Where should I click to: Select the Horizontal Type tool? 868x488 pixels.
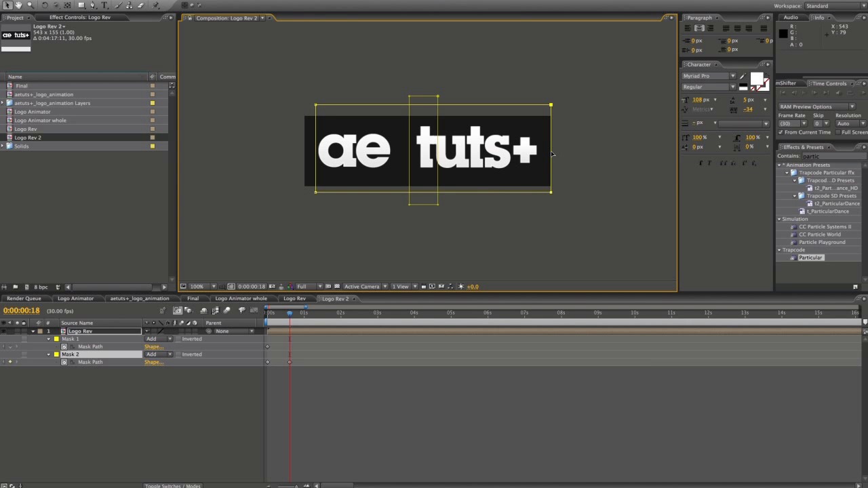point(104,5)
